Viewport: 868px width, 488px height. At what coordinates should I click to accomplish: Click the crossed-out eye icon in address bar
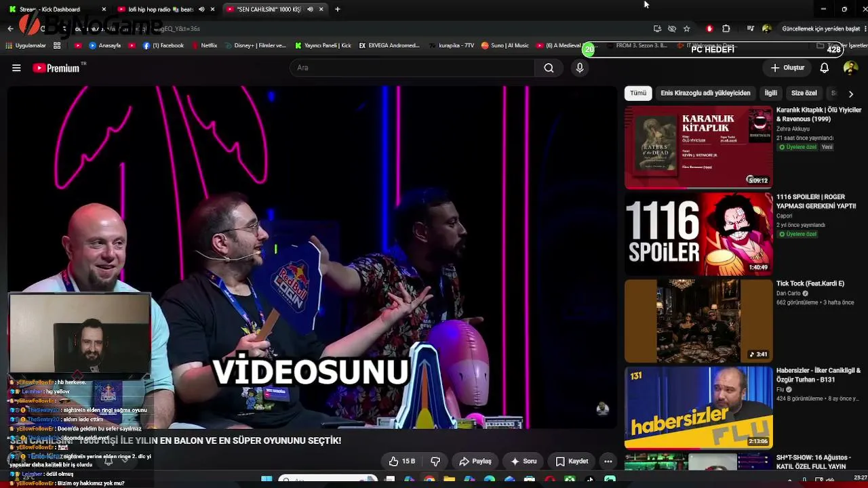tap(672, 28)
